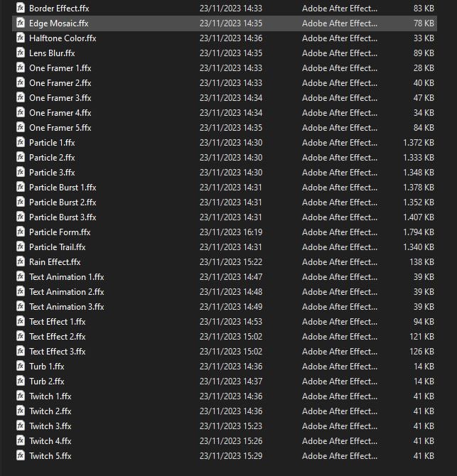Click the icon of Particle Trail.ffx
This screenshot has width=457, height=476.
tap(21, 247)
